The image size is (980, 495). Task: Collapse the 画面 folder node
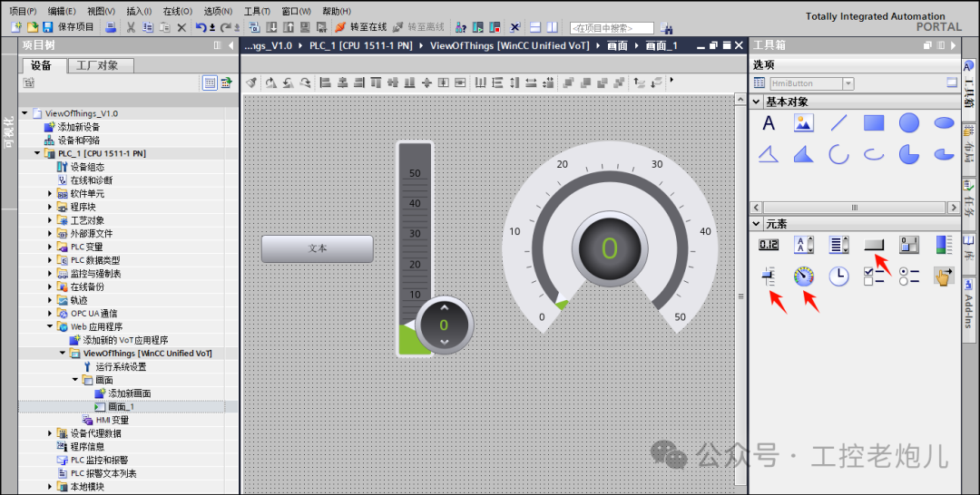click(x=75, y=380)
